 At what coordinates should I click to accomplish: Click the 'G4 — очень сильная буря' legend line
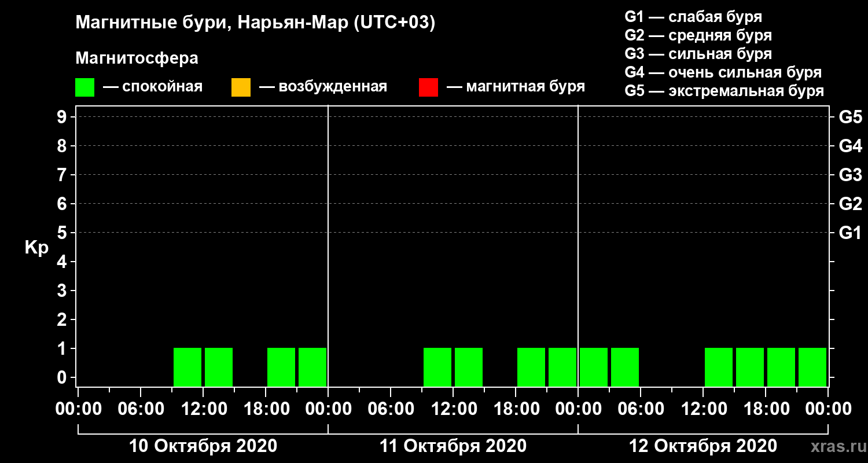723,72
